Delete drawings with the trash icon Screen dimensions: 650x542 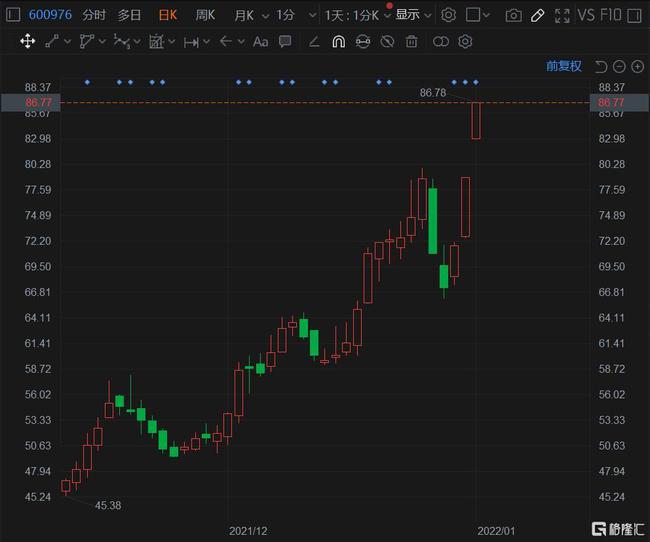click(411, 41)
